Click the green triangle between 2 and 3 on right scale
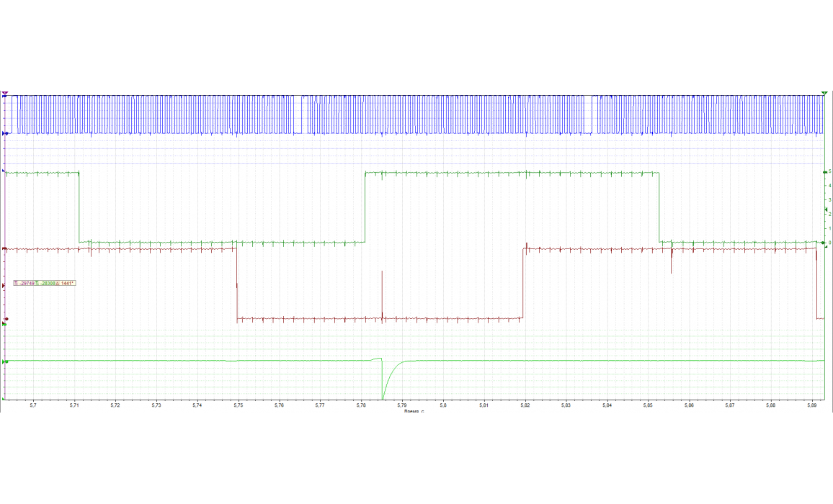Viewport: 833px width, 504px height. tap(826, 209)
